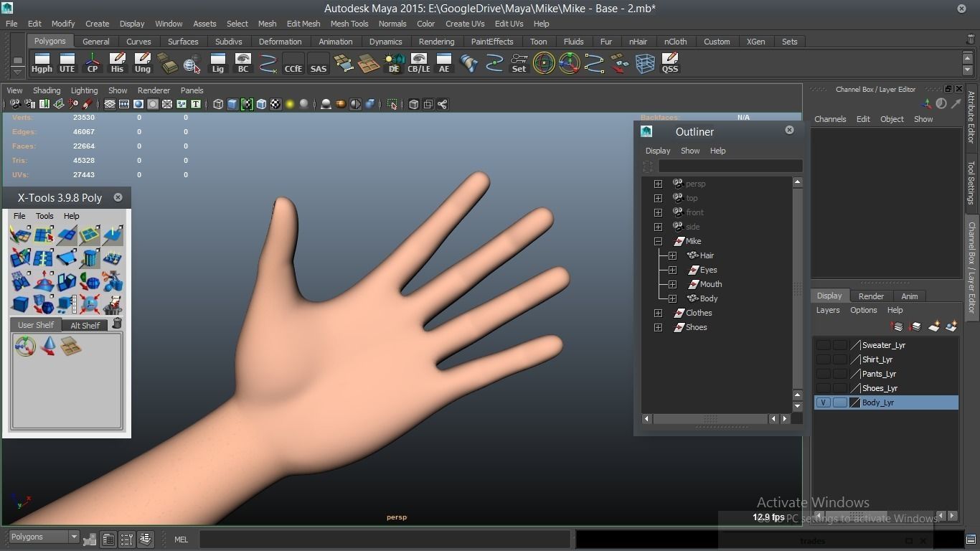This screenshot has height=551, width=980.
Task: Open the viewport Shading menu
Action: 47,90
